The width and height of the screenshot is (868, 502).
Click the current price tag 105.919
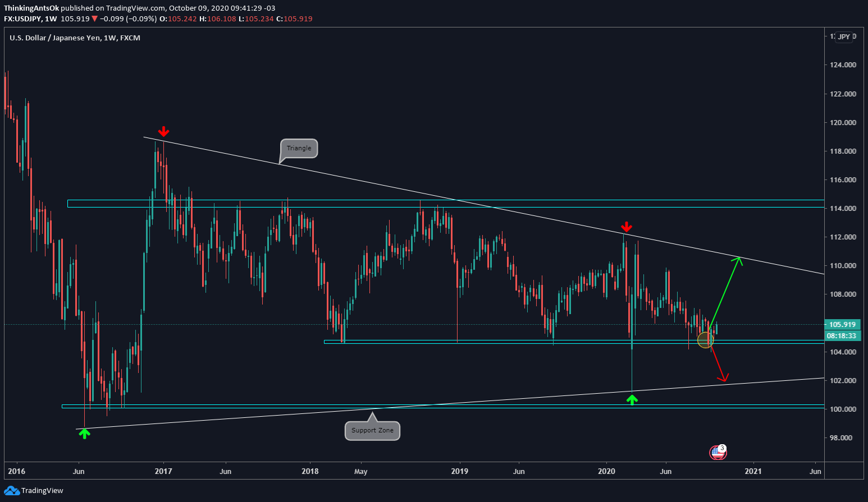842,324
